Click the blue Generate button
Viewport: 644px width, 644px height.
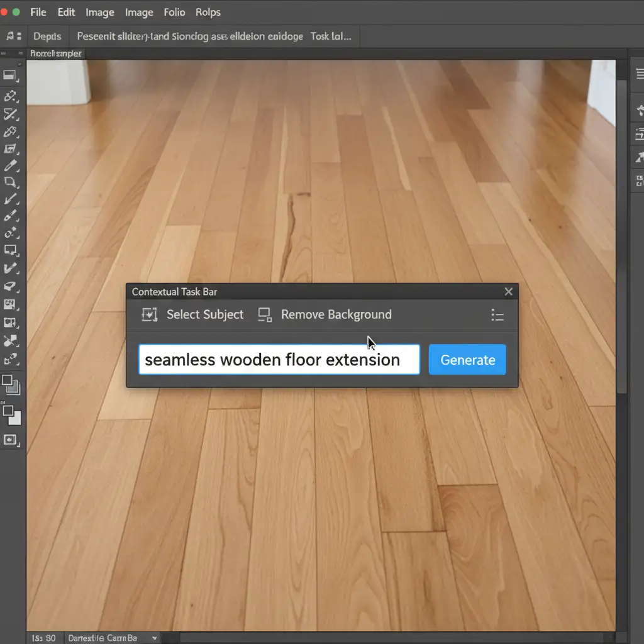click(x=467, y=360)
